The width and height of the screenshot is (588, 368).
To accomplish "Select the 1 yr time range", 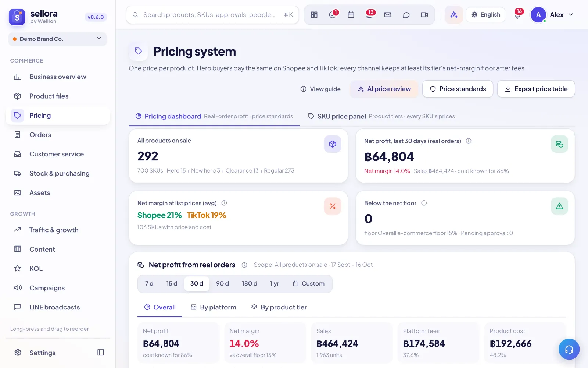I will pos(275,284).
